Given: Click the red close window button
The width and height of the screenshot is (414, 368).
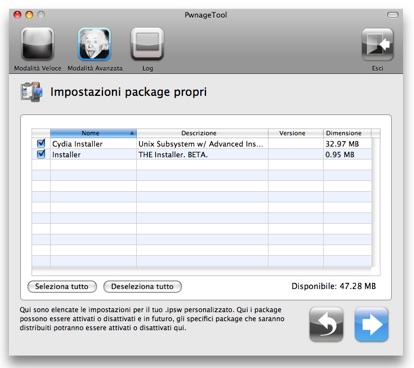Looking at the screenshot, I should pyautogui.click(x=17, y=15).
